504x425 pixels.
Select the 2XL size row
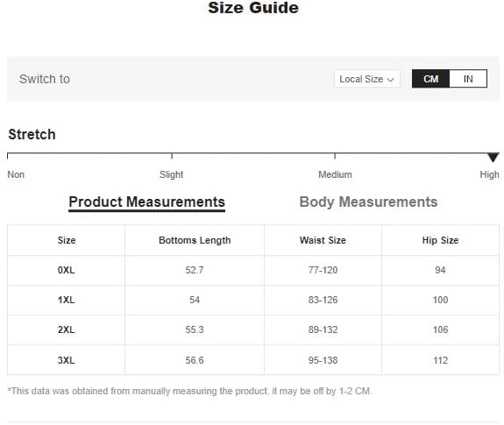[x=253, y=329]
